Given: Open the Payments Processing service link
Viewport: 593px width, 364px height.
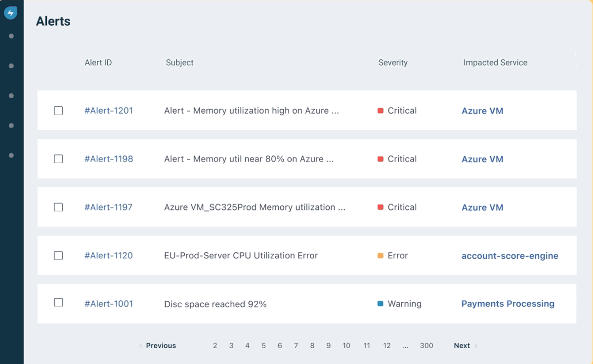Looking at the screenshot, I should (508, 303).
